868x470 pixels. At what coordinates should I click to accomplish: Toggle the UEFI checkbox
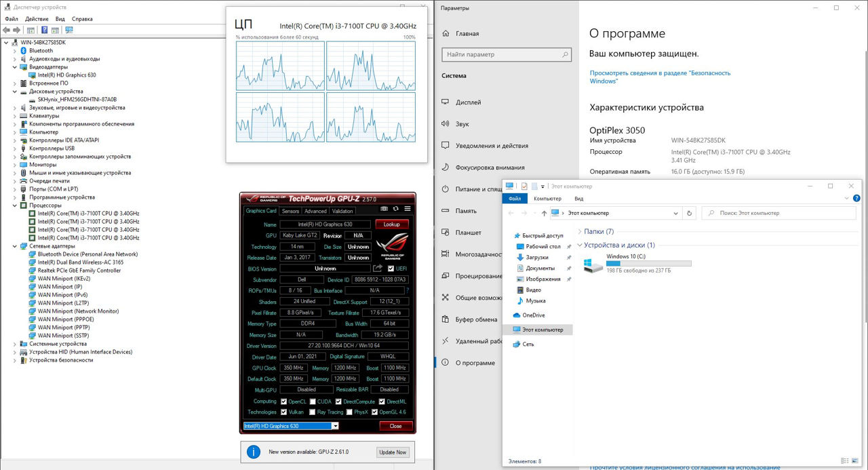coord(391,269)
